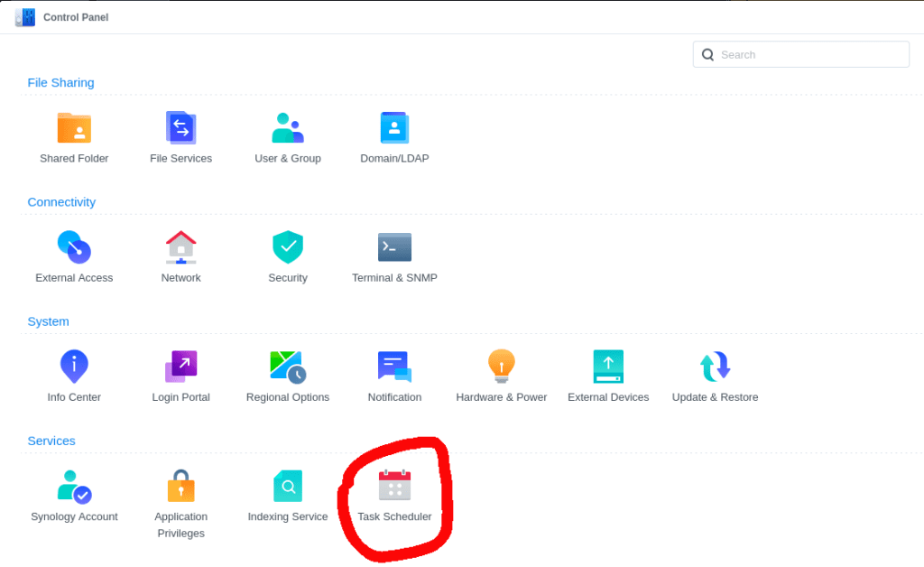Open the Login Portal icon

[x=180, y=366]
